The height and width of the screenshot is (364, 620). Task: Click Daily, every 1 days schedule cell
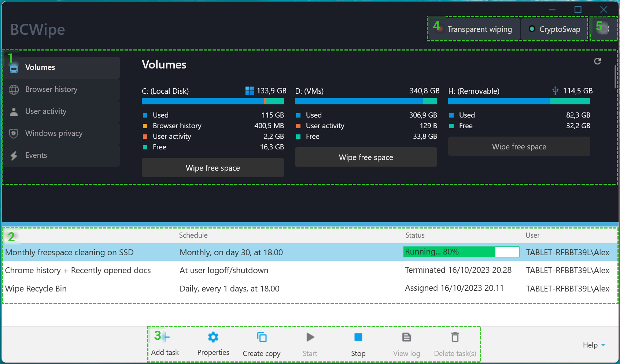pyautogui.click(x=229, y=289)
